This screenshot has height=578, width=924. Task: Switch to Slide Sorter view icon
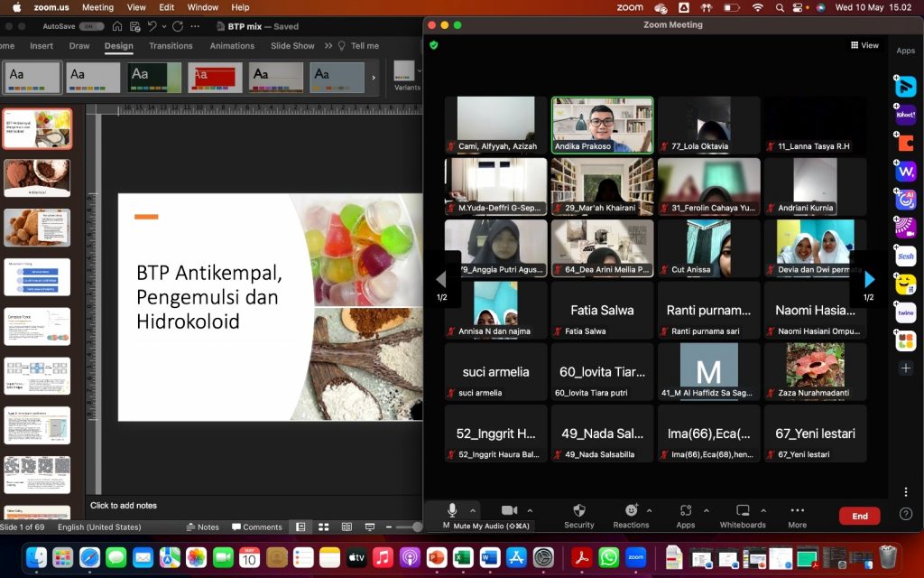click(x=323, y=527)
